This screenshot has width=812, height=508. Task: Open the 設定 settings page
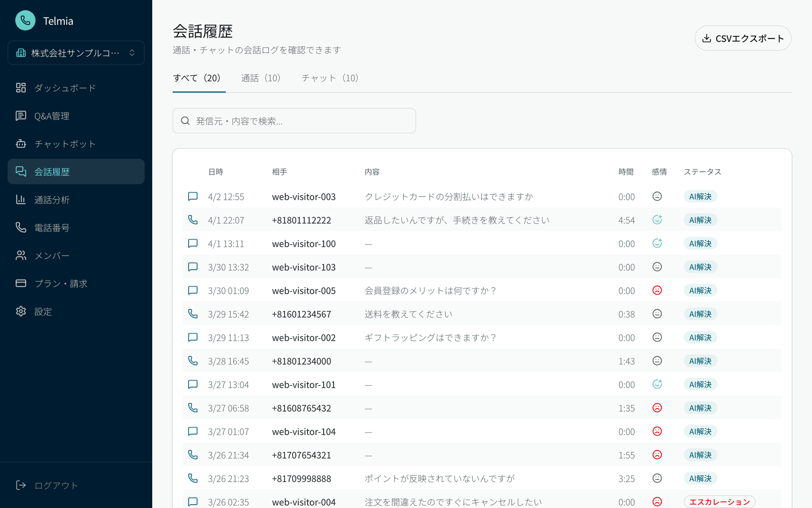[x=43, y=312]
